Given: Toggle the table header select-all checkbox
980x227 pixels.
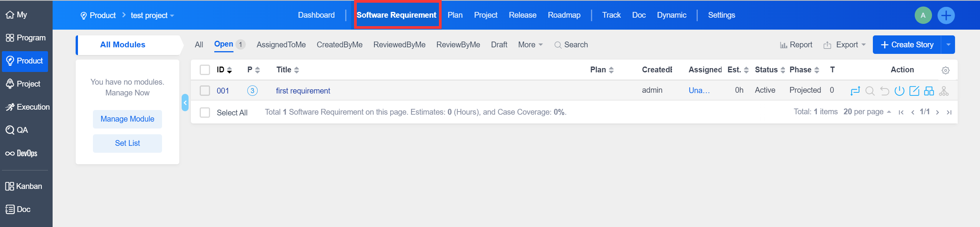Looking at the screenshot, I should [x=205, y=70].
